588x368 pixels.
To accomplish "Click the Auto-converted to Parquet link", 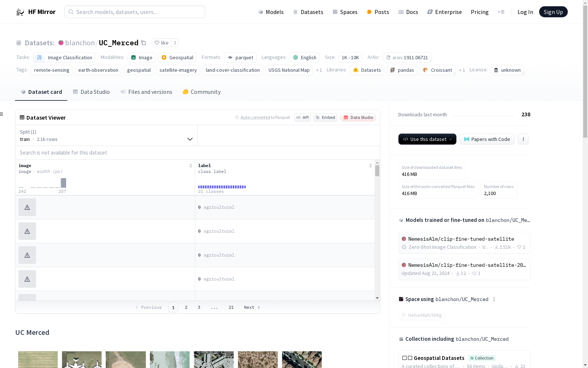I will [x=262, y=117].
